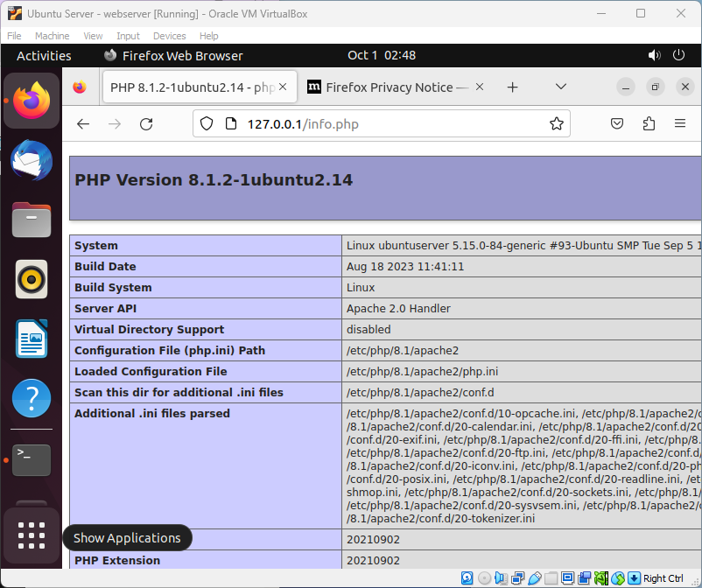Open the VirtualBox Machine menu
The image size is (702, 588).
coord(52,36)
